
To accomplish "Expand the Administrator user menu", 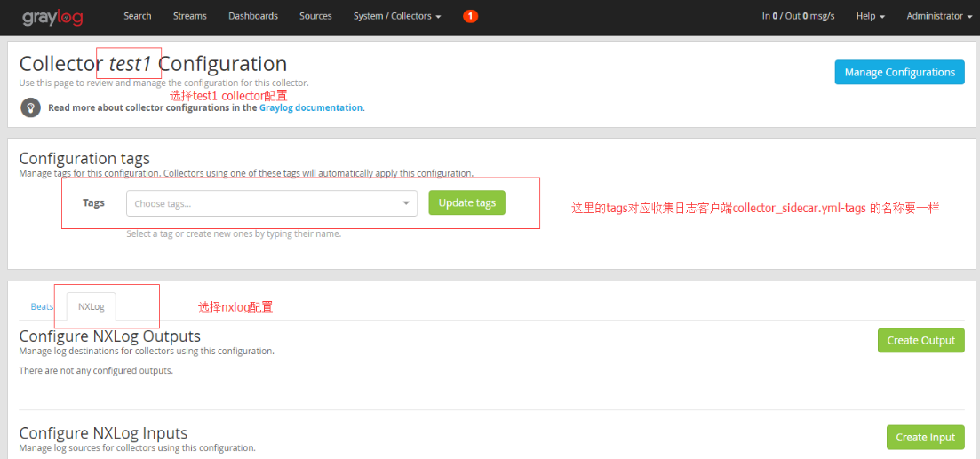I will point(939,16).
